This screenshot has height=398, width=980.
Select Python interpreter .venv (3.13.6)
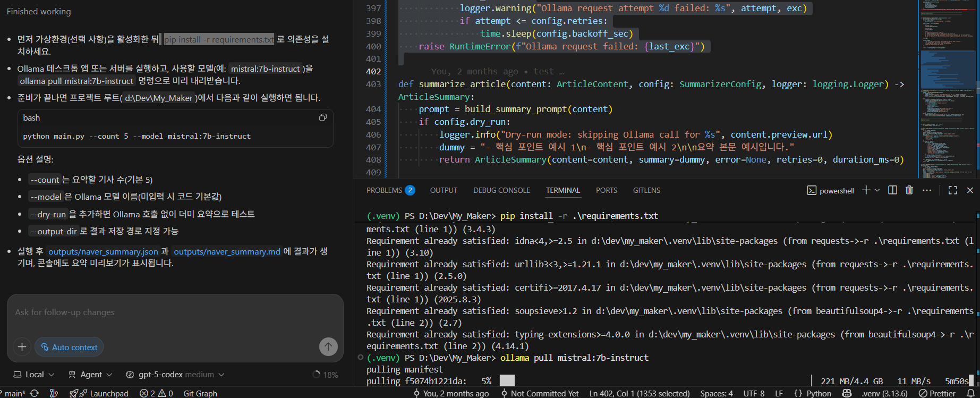[x=884, y=393]
